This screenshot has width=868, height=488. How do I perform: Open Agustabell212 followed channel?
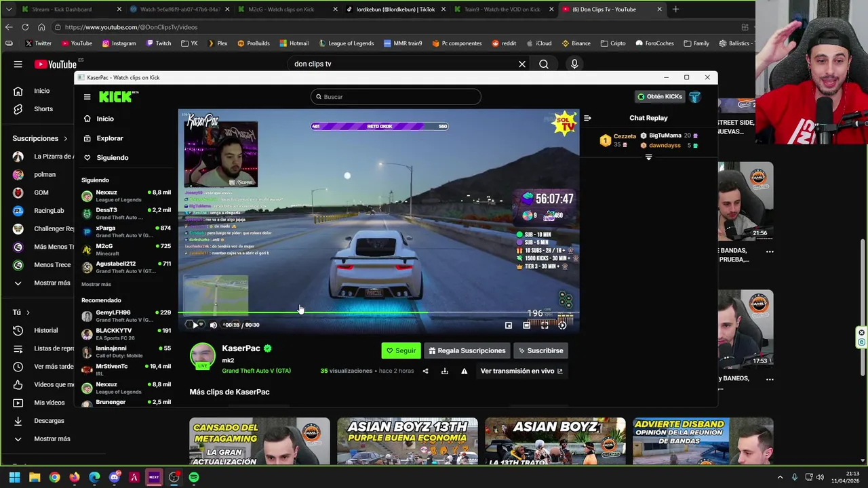click(126, 267)
